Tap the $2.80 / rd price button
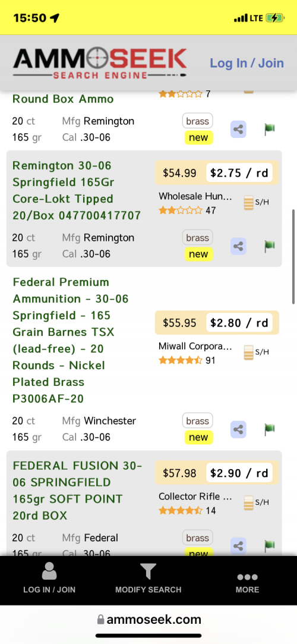This screenshot has width=297, height=644. pos(239,322)
